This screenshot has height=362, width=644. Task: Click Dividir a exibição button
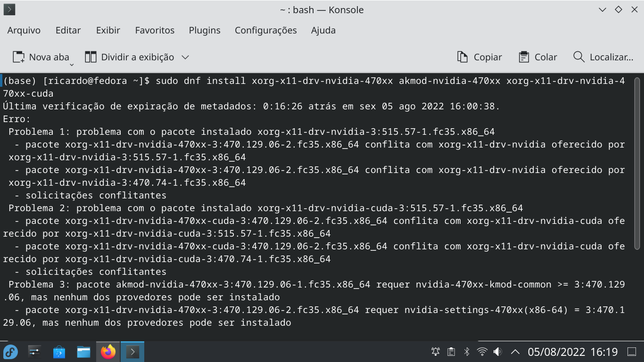129,57
